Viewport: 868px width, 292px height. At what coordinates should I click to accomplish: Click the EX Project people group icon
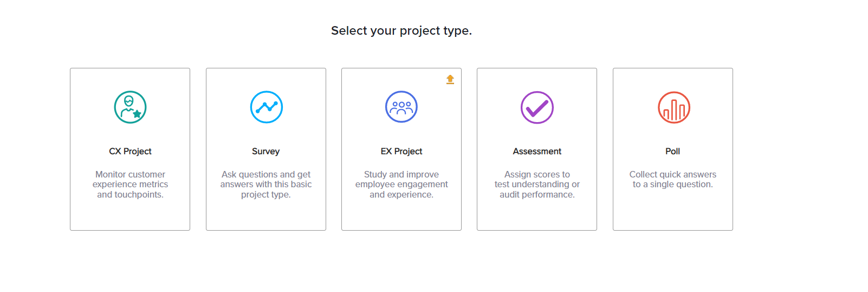coord(401,107)
